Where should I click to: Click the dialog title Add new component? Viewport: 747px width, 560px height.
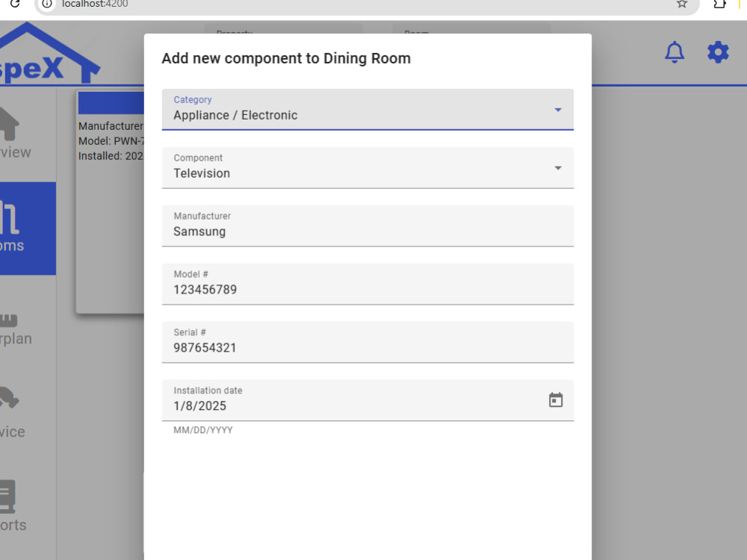click(286, 58)
